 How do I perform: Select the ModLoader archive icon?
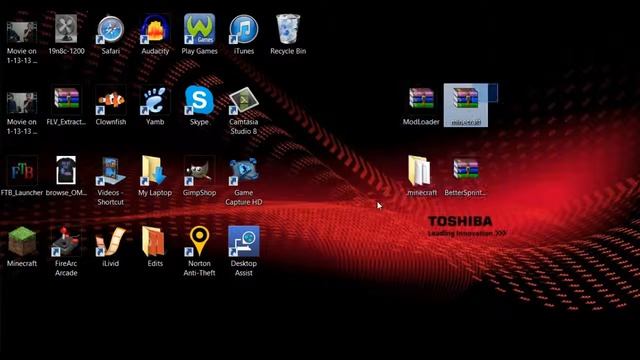(421, 99)
